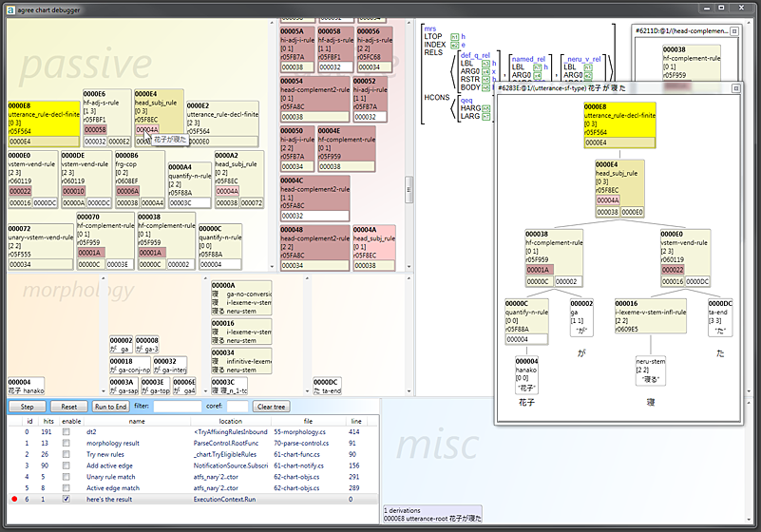Click the Run to End button
The height and width of the screenshot is (532, 761).
[x=110, y=407]
